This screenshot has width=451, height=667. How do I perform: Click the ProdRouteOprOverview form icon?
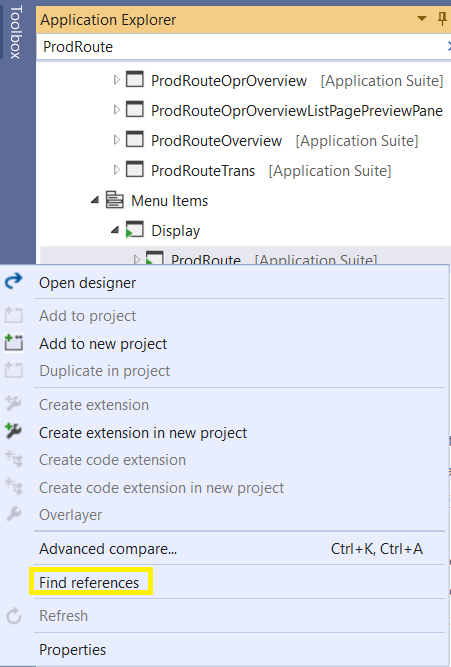coord(134,80)
